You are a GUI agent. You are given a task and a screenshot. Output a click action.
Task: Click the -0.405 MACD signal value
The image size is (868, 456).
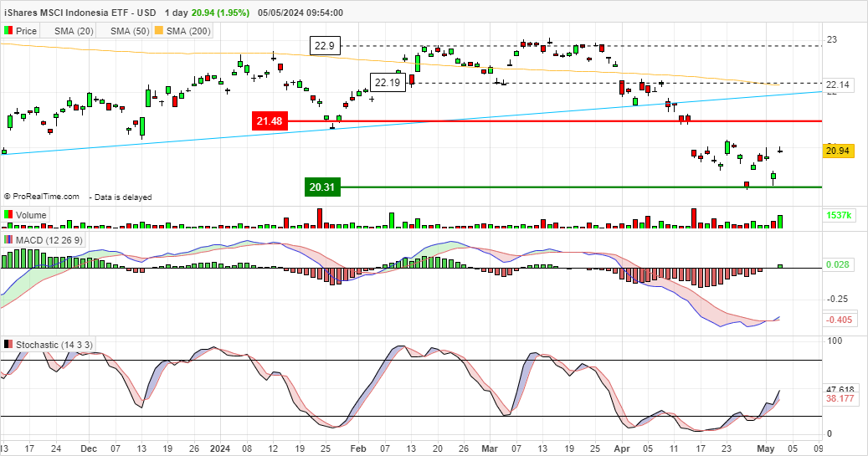point(839,320)
